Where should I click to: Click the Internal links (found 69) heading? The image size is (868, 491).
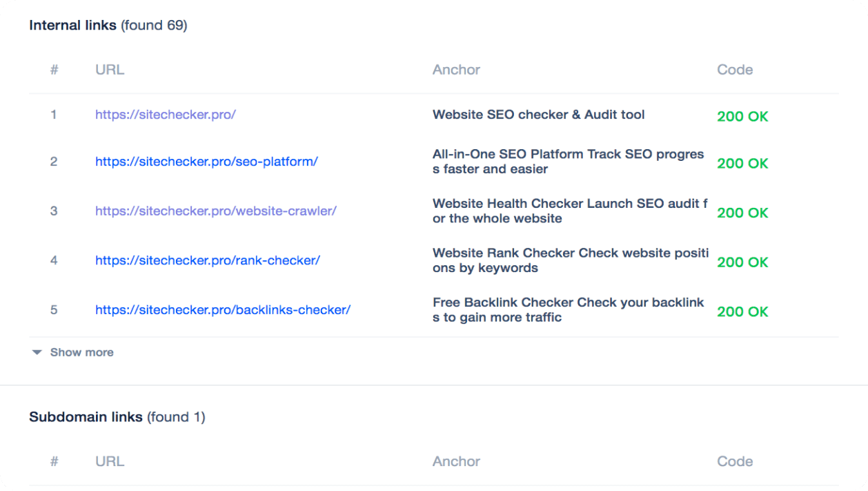(x=108, y=26)
